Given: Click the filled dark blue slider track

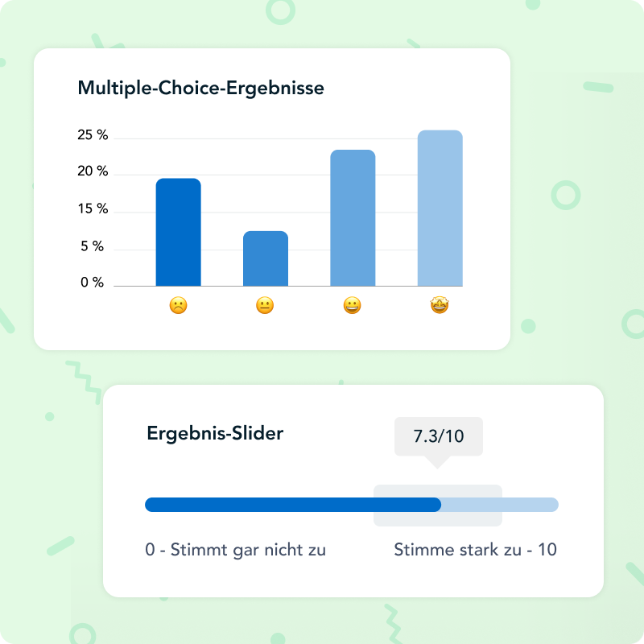Looking at the screenshot, I should (x=292, y=505).
